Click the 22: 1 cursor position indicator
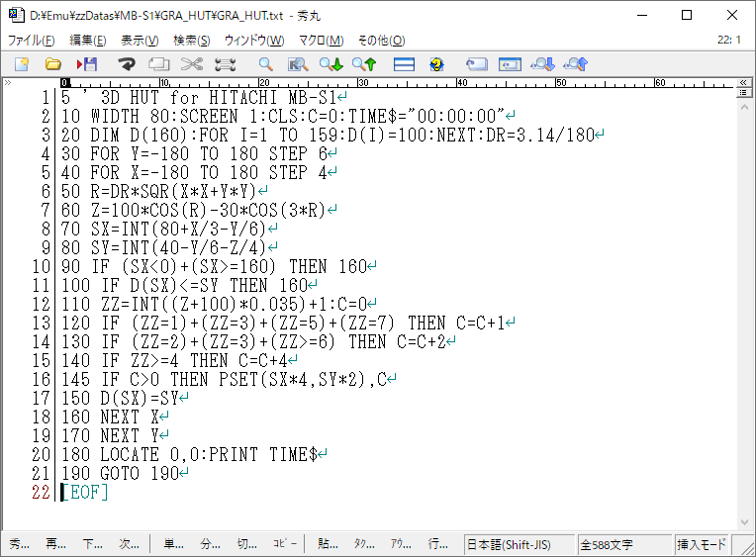The height and width of the screenshot is (557, 756). (729, 40)
